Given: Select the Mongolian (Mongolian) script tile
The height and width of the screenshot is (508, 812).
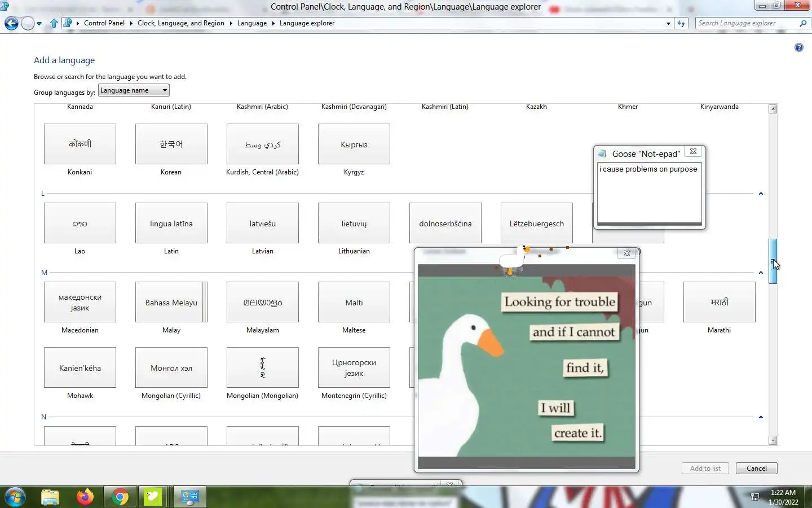Looking at the screenshot, I should pyautogui.click(x=263, y=367).
